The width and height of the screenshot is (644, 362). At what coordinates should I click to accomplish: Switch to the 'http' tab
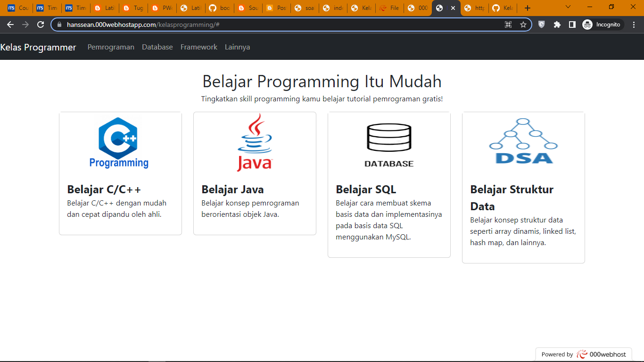474,8
